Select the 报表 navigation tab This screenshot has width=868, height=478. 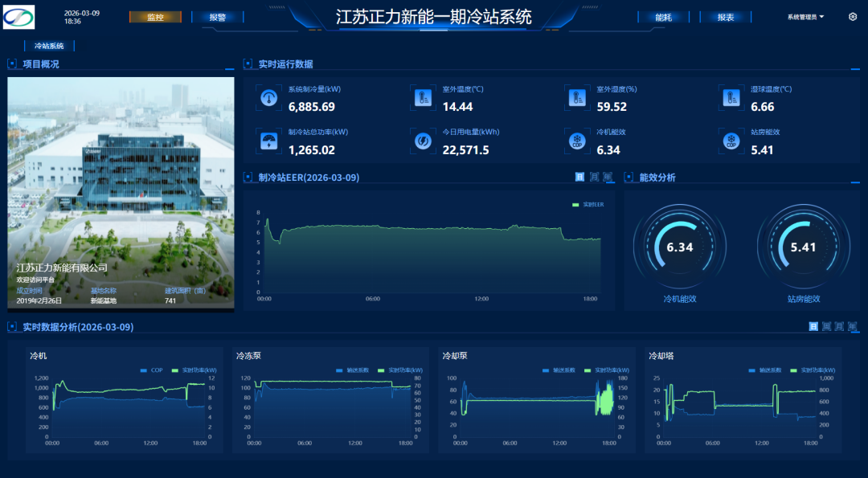click(725, 17)
